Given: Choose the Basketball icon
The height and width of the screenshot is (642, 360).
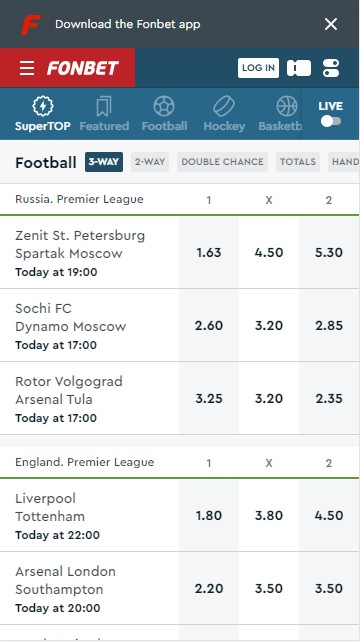Looking at the screenshot, I should click(287, 106).
